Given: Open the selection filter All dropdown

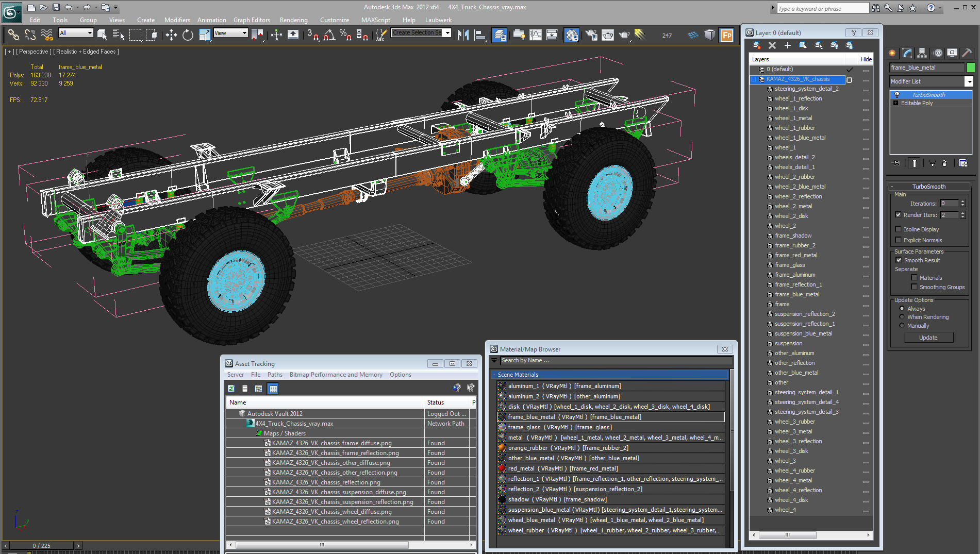Looking at the screenshot, I should click(76, 33).
